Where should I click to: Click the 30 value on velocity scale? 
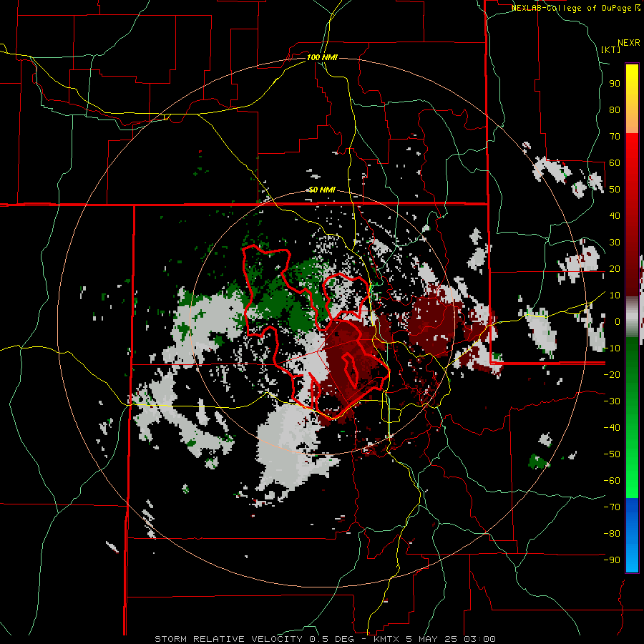(x=615, y=243)
